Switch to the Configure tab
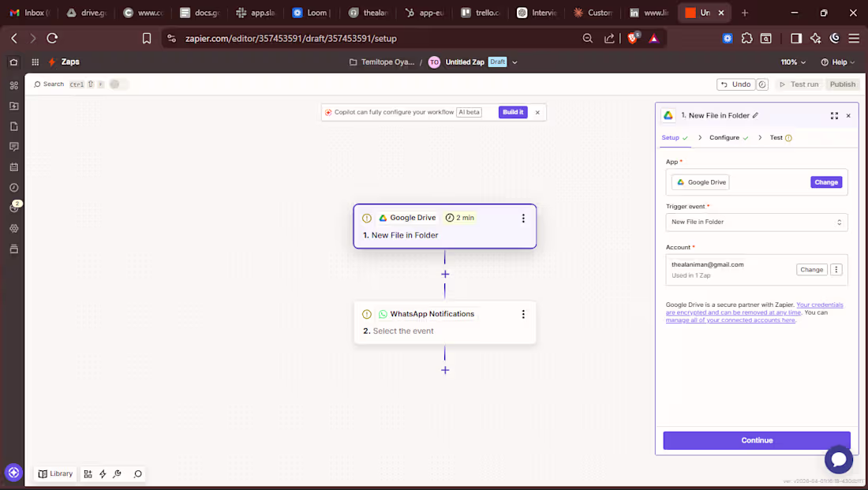The height and width of the screenshot is (490, 868). tap(728, 138)
